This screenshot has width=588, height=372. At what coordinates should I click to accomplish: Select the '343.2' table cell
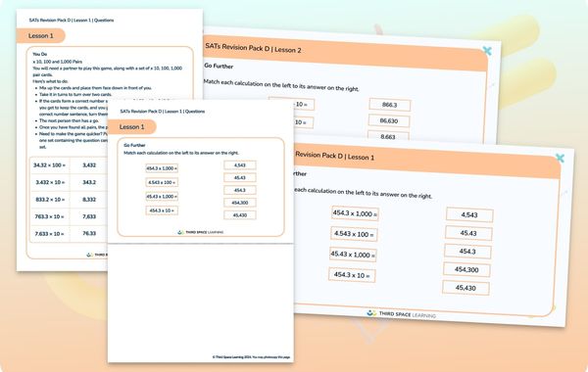(89, 182)
